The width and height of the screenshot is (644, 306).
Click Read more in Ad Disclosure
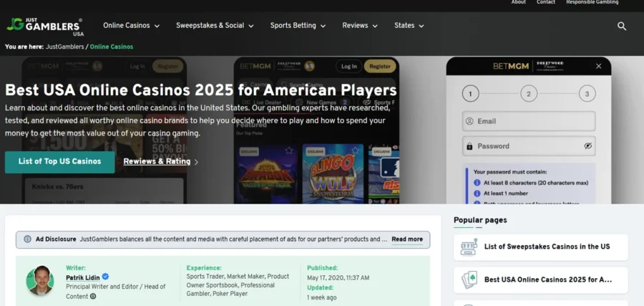[x=407, y=239]
